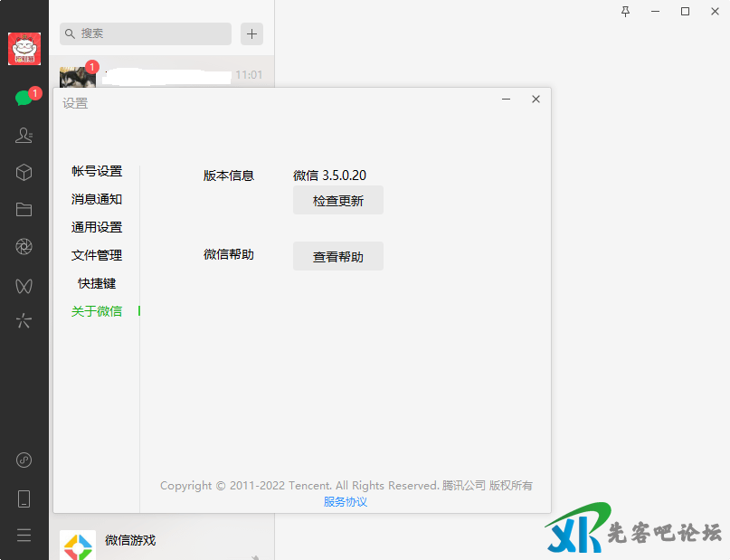Open 通用设置 settings tab
Screen dimensions: 730x560
[x=97, y=228]
